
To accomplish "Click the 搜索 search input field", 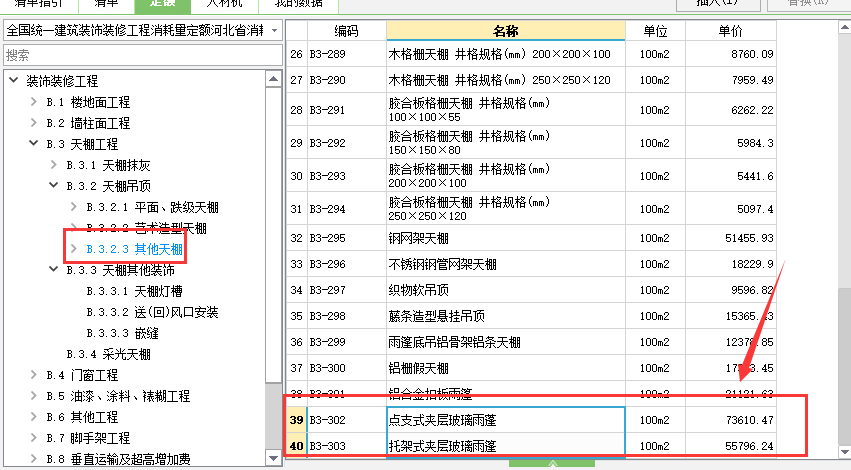I will click(x=143, y=55).
